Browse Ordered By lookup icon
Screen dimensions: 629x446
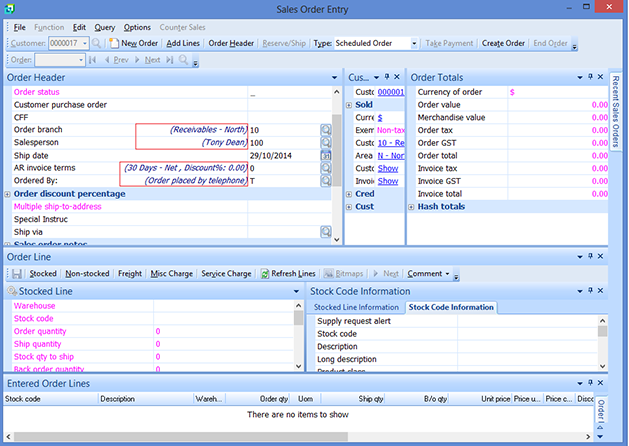[x=326, y=181]
